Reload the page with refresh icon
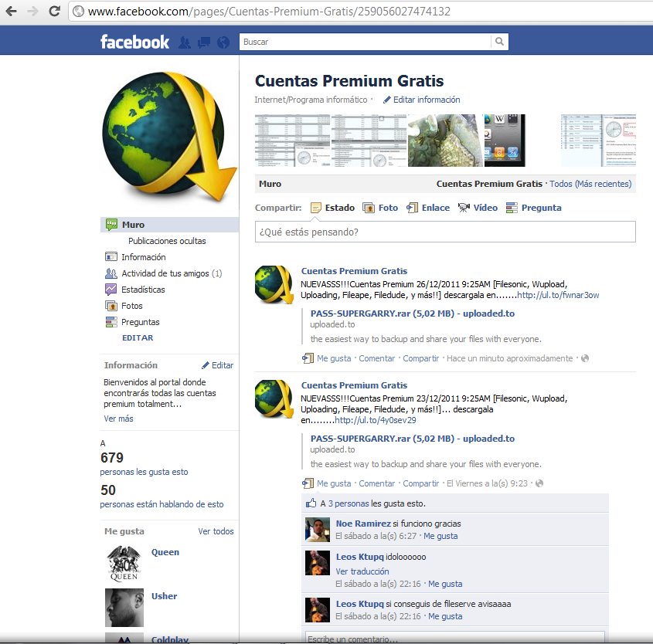 click(x=55, y=11)
